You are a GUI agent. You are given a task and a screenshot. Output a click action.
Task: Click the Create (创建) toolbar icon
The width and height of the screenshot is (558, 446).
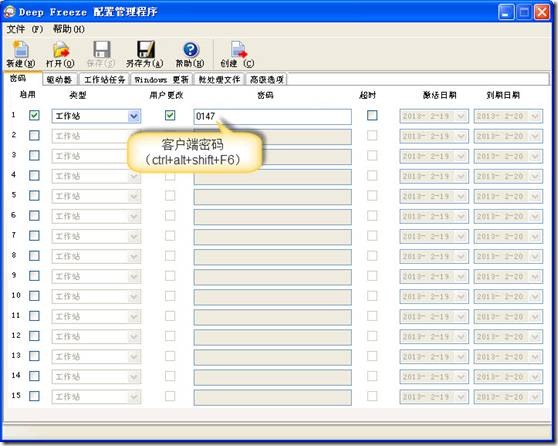tap(238, 49)
